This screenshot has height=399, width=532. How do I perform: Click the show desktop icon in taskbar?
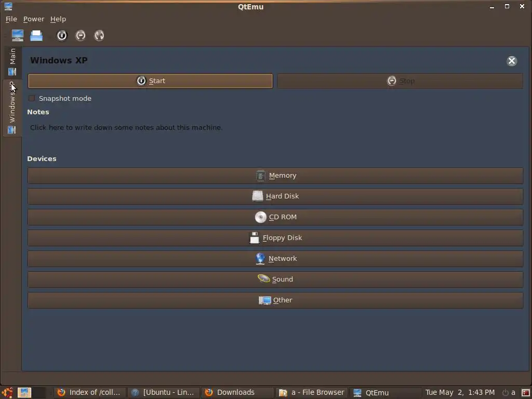coord(24,393)
